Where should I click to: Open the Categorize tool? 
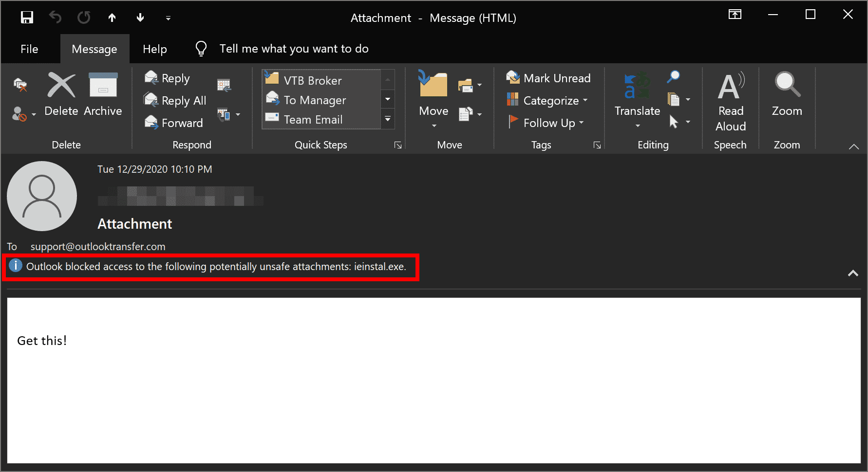[546, 100]
